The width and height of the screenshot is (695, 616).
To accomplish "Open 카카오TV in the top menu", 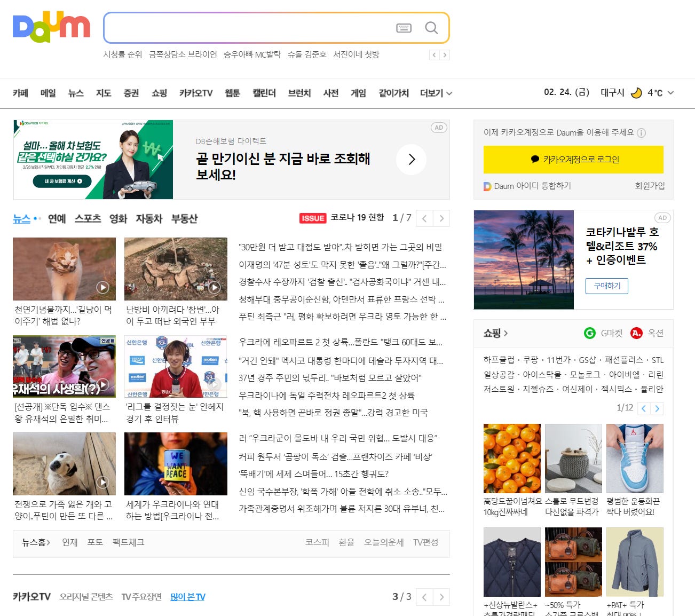I will tap(196, 93).
